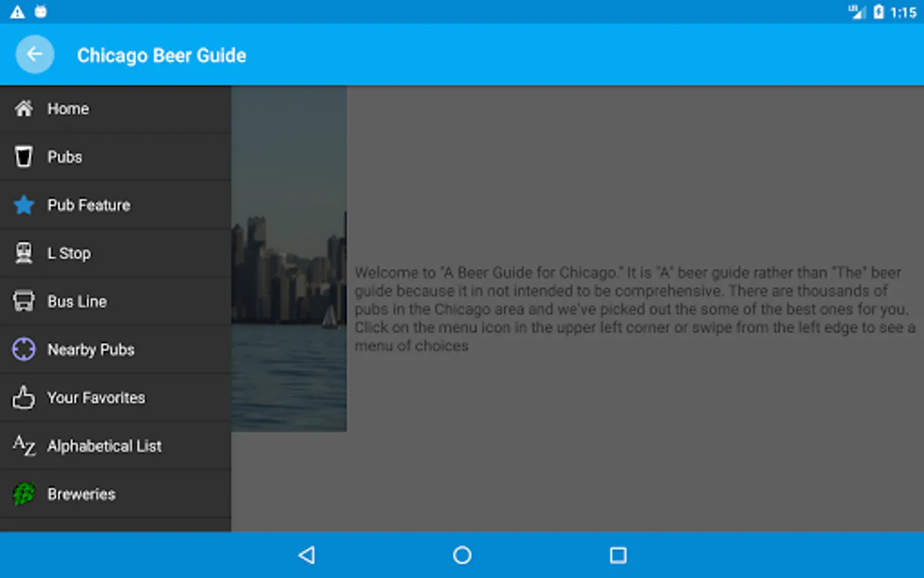Select Pub Feature from the drawer
This screenshot has width=924, height=578.
116,205
